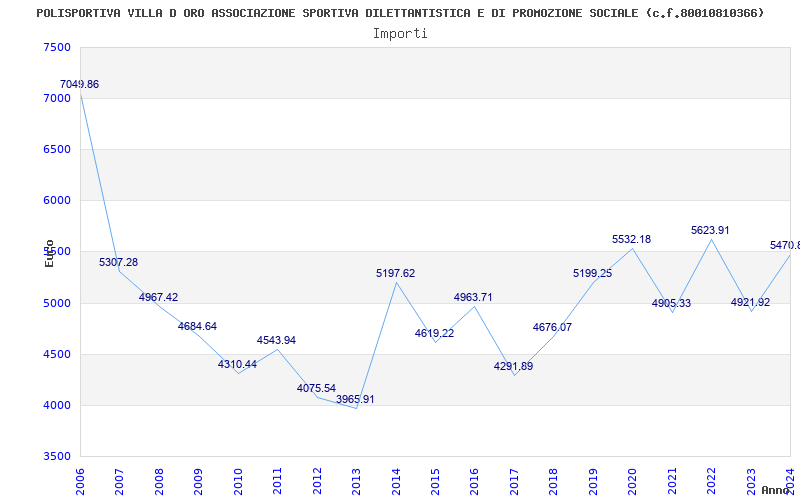Viewport: 800px width, 500px height.
Task: Select the 3500 tick on the y-axis
Action: click(x=57, y=457)
